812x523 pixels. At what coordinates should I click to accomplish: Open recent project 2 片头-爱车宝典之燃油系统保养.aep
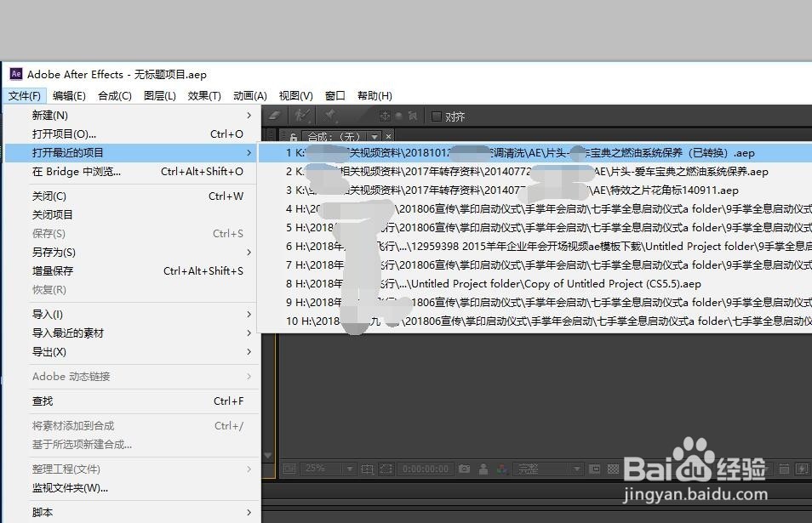point(535,171)
